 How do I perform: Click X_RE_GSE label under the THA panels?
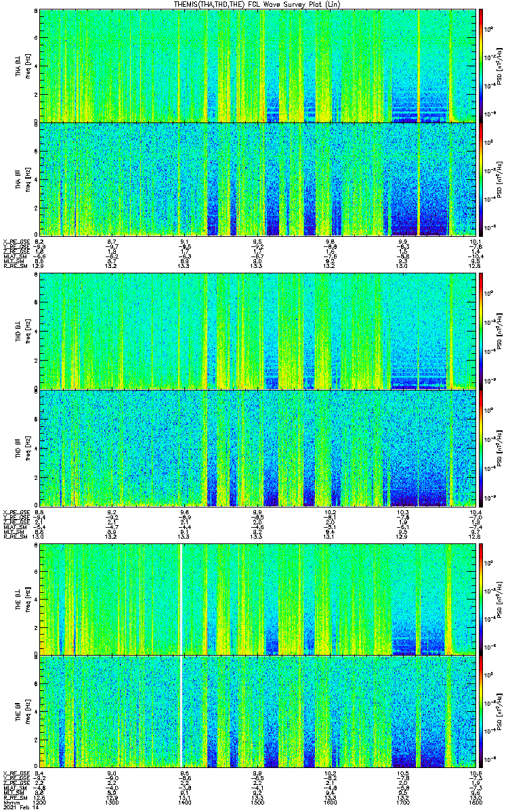coord(15,242)
